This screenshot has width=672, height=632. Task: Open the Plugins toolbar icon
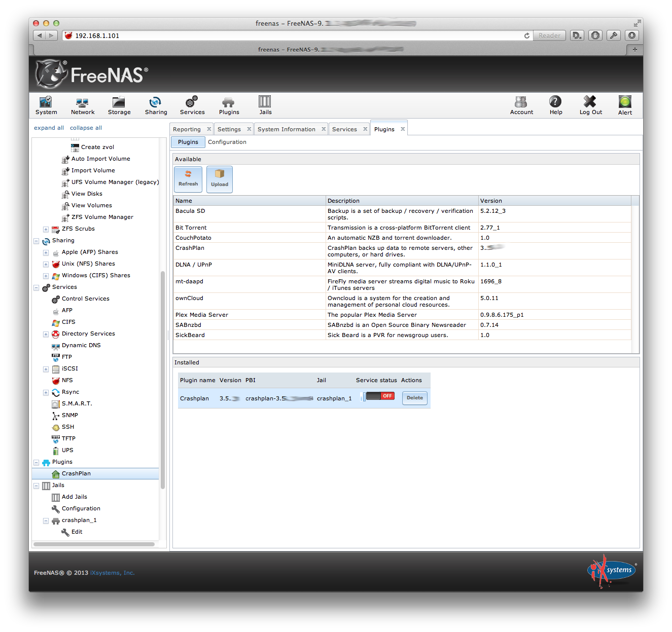click(x=229, y=105)
